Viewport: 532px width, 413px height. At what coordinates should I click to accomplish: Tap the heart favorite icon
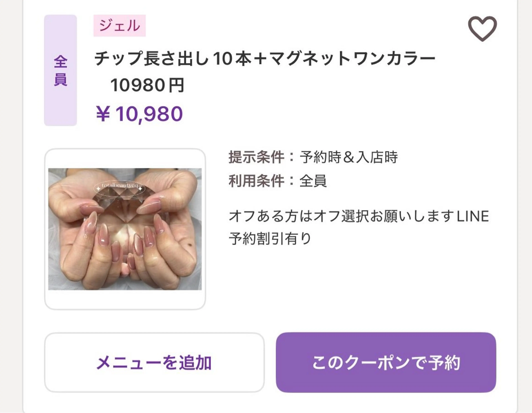pyautogui.click(x=482, y=29)
